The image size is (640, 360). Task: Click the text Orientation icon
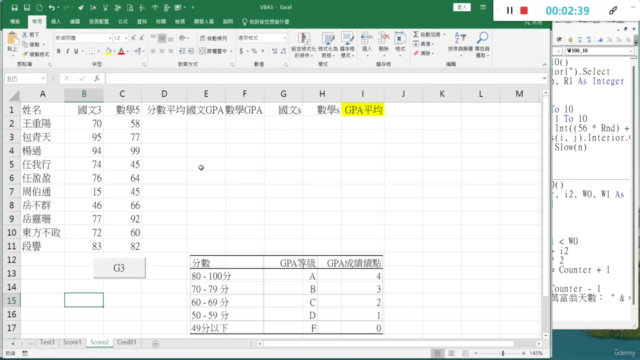click(182, 38)
